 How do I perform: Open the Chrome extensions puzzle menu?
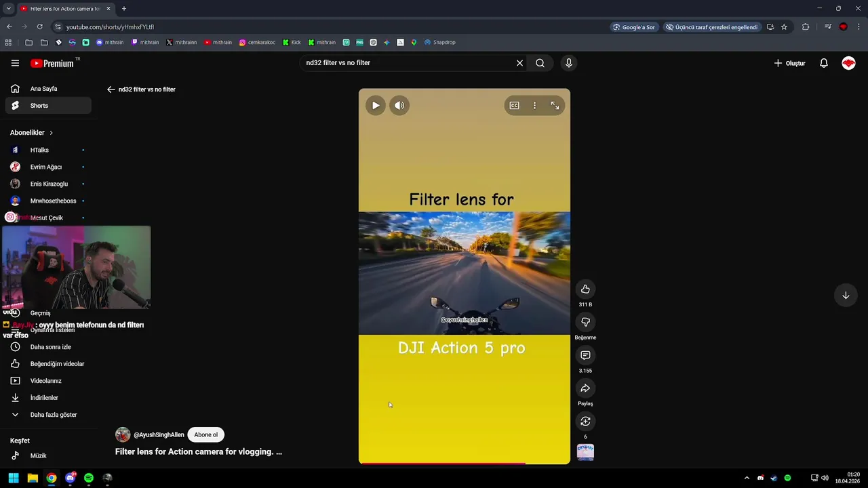pos(806,27)
